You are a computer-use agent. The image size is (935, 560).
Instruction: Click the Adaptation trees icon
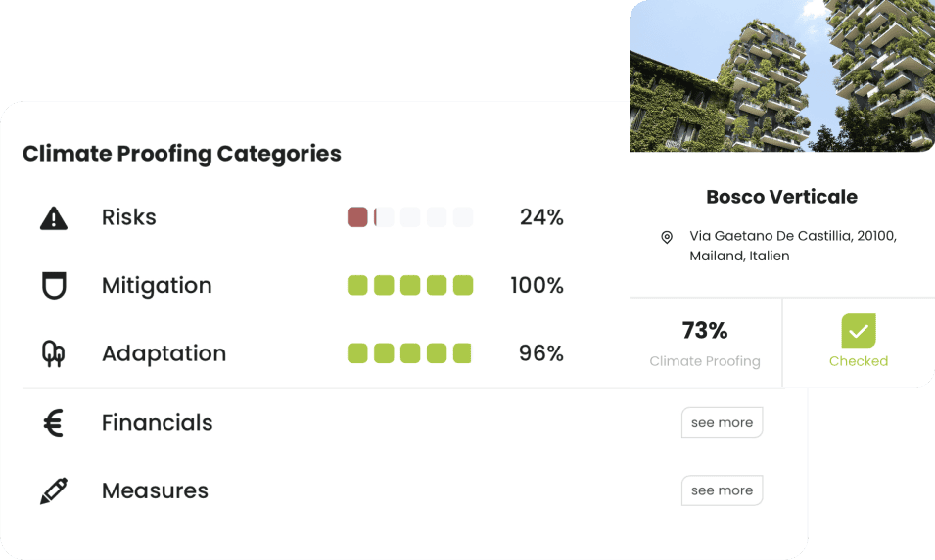pos(54,353)
